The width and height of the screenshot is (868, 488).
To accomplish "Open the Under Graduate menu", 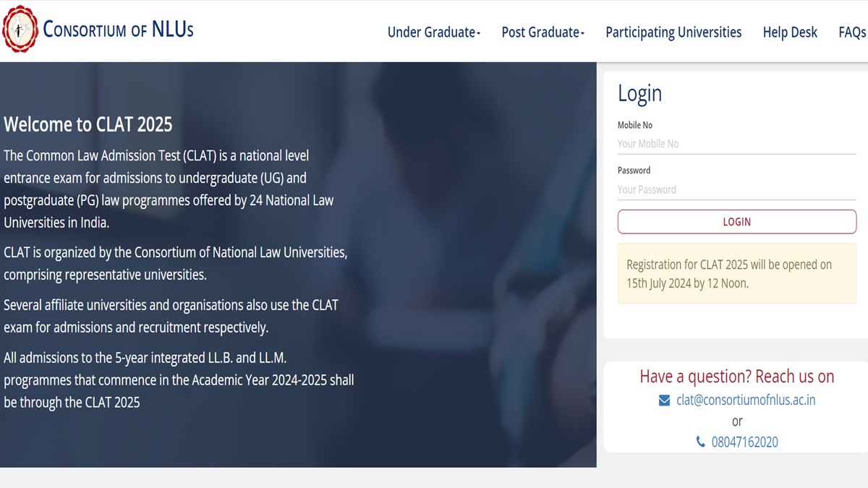I will pos(433,32).
